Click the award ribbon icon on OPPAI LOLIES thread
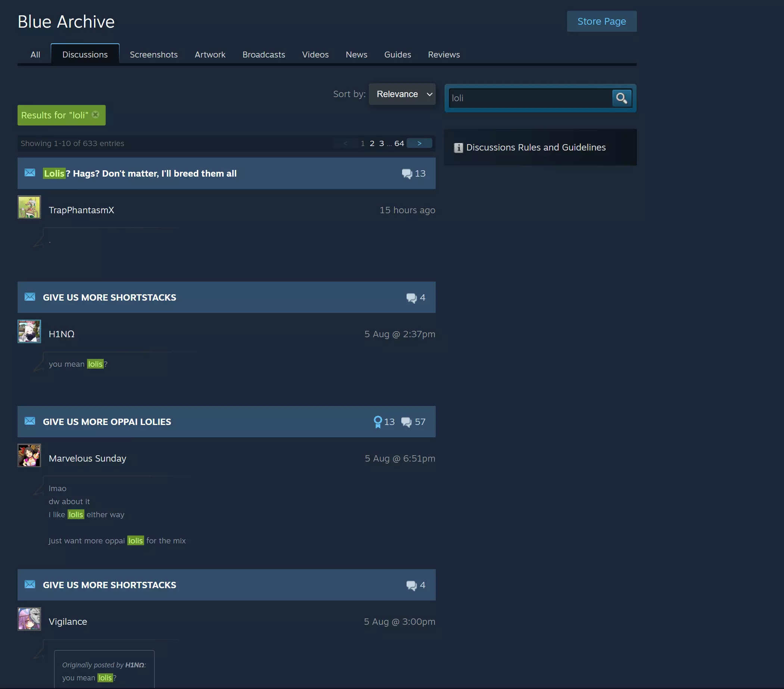 click(x=378, y=422)
